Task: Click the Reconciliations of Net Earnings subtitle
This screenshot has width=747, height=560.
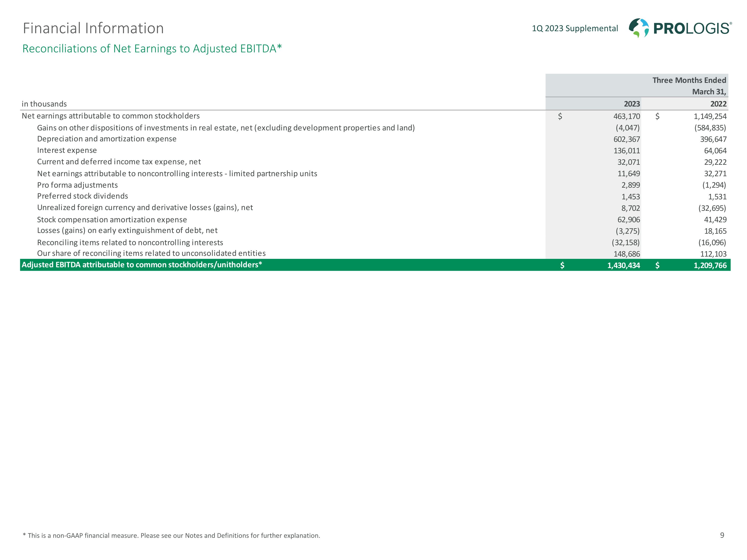Action: click(152, 49)
